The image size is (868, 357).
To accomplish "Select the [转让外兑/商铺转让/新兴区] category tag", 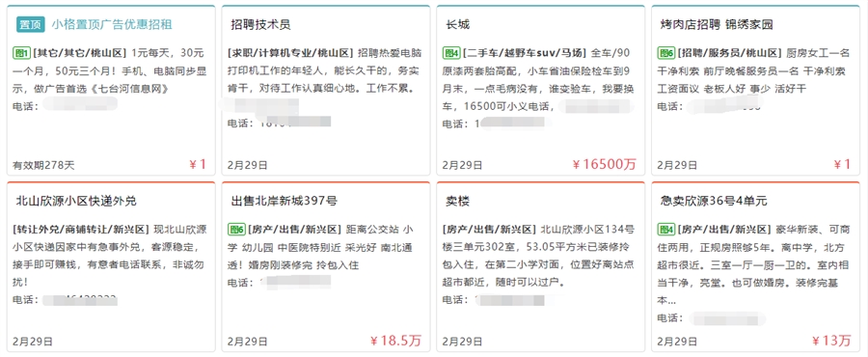I will point(81,229).
